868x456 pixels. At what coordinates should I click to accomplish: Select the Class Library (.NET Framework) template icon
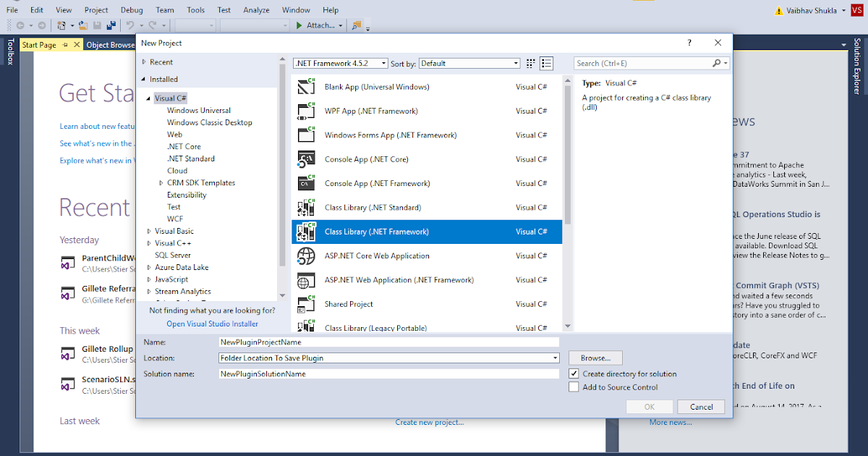point(305,232)
